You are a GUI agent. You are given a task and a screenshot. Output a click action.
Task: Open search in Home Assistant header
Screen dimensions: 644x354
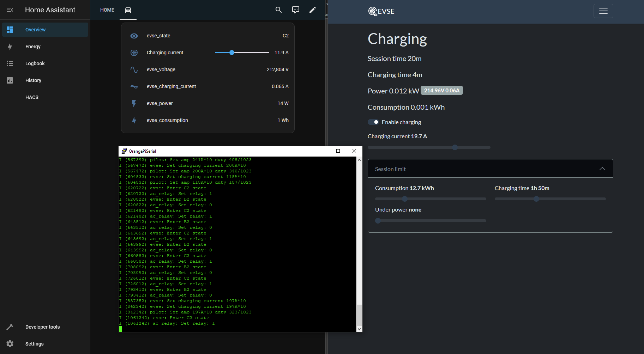click(x=278, y=10)
